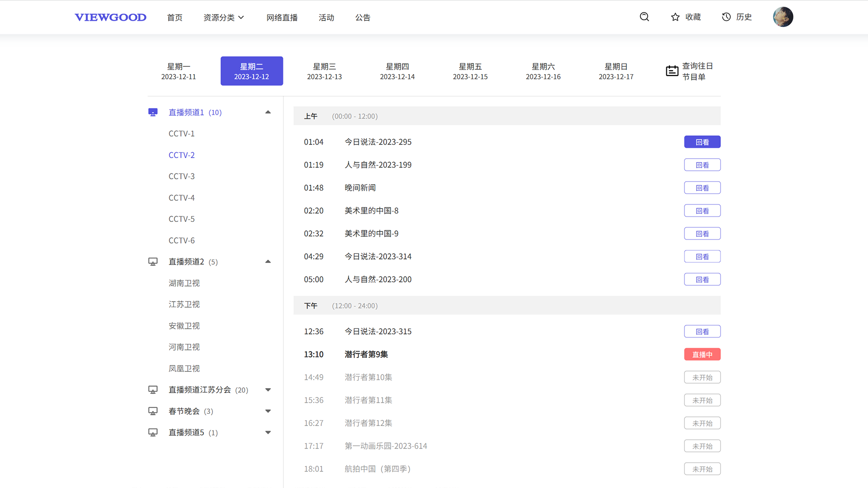Select channel 安徽卫视
The height and width of the screenshot is (488, 868).
[x=184, y=326]
